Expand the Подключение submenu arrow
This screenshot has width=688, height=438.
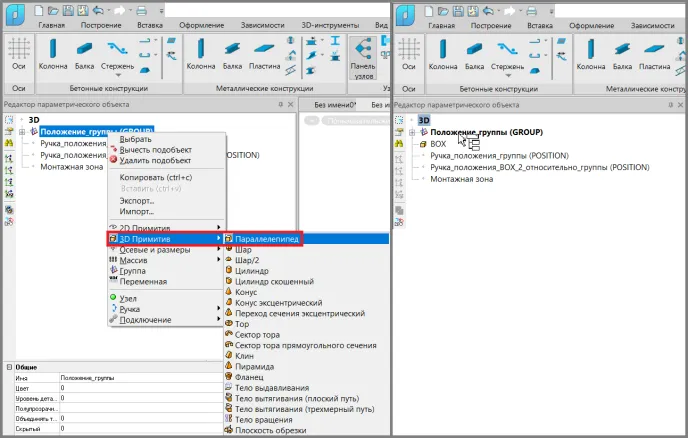tap(218, 320)
